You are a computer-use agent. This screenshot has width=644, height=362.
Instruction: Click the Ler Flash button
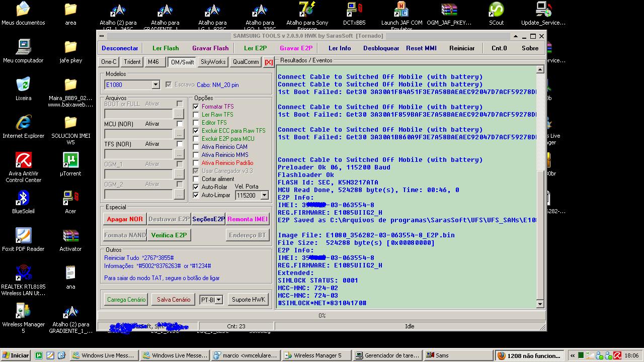166,48
